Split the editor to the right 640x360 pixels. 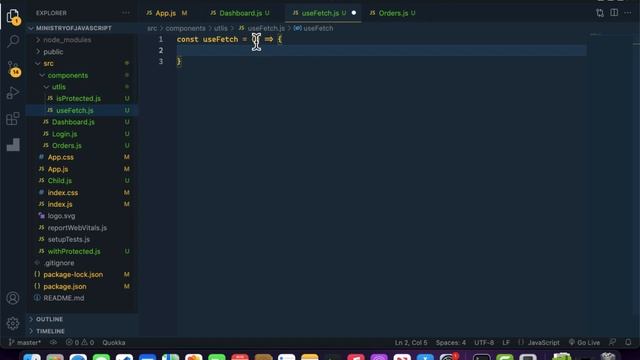(614, 13)
